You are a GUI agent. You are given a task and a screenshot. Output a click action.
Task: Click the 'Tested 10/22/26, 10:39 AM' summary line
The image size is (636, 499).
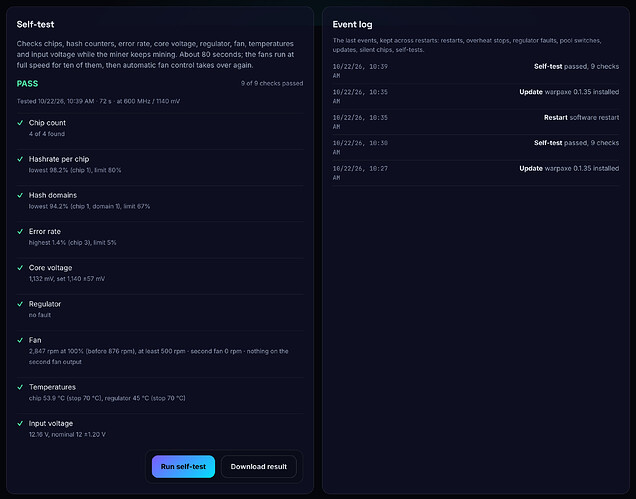coord(98,101)
